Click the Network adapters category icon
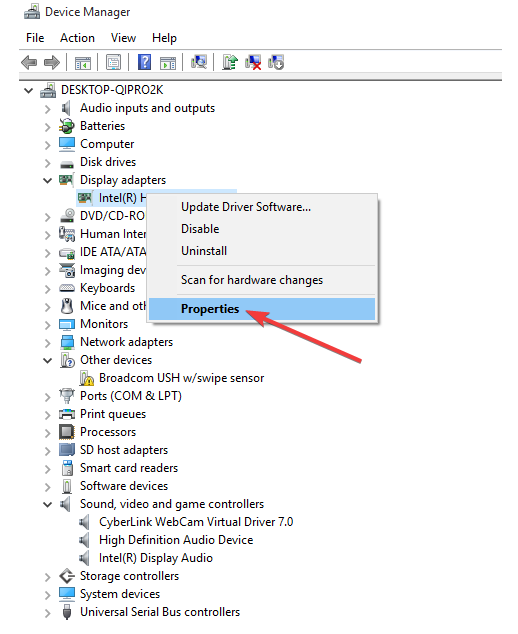The image size is (518, 634). coord(67,342)
